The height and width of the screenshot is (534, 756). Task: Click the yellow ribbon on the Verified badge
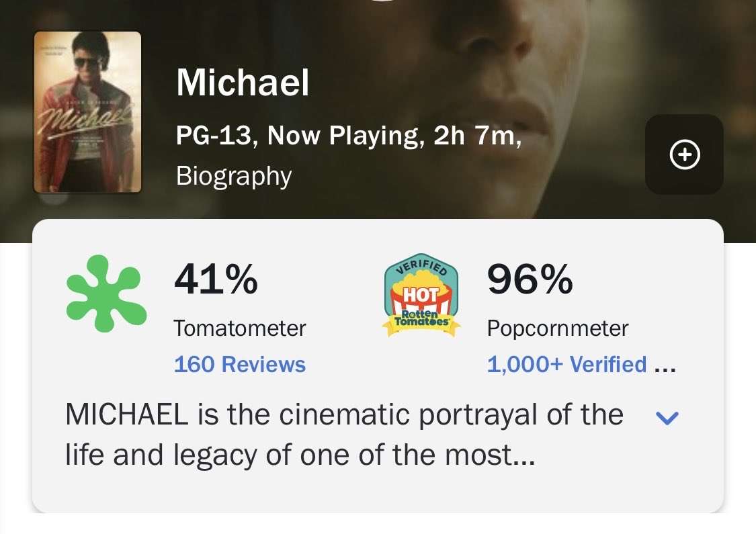point(421,327)
